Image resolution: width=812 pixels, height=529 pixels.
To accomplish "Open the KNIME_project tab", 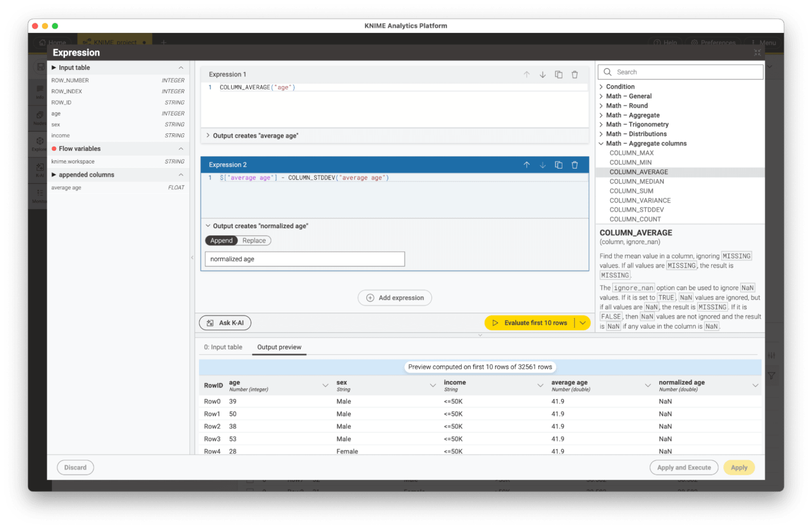I will 115,42.
